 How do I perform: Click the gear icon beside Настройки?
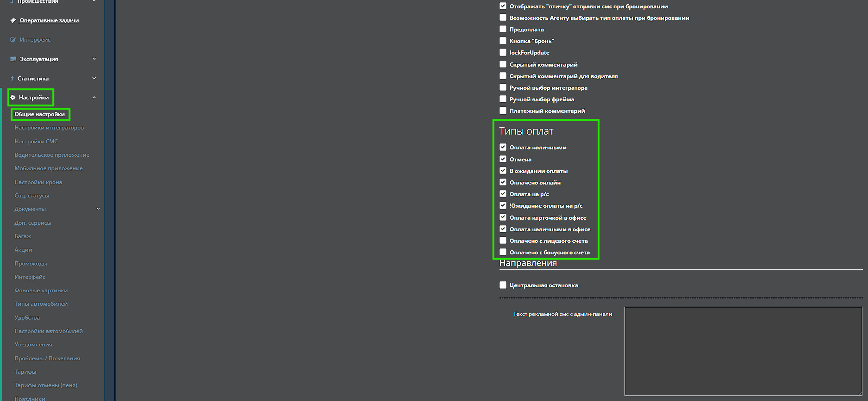tap(13, 98)
